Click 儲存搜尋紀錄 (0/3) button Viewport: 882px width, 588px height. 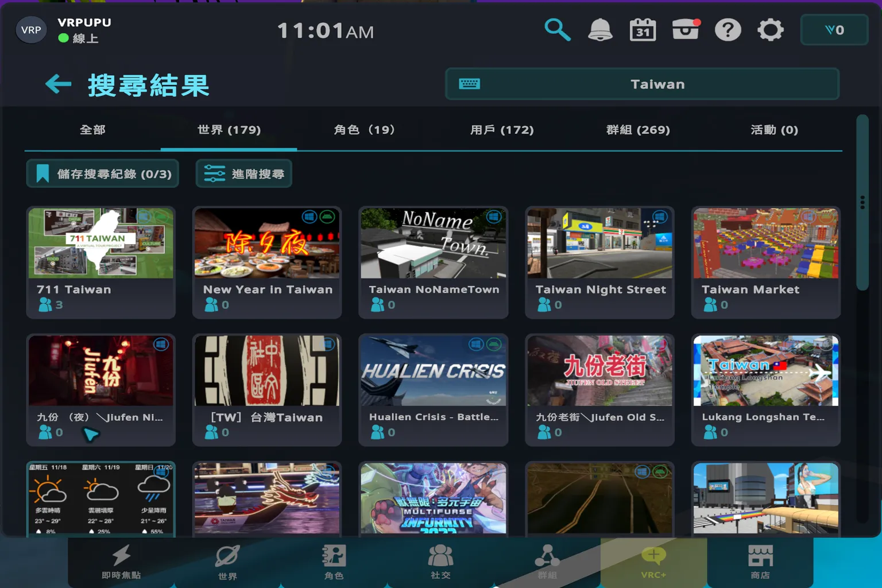point(103,173)
